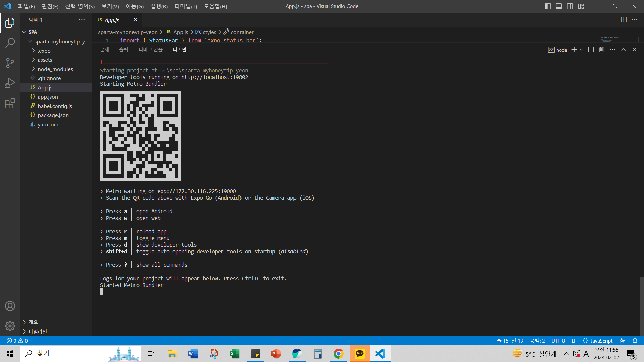Select styles in the breadcrumb path
The image size is (644, 362).
click(x=209, y=32)
